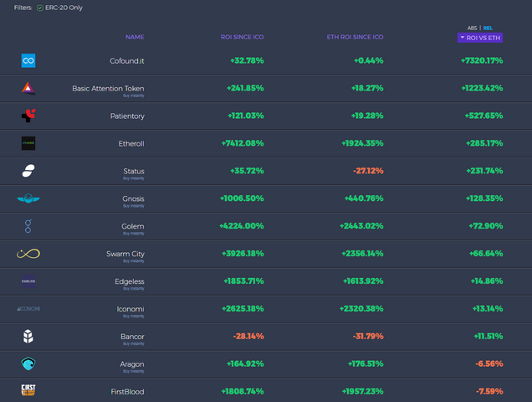Open the FirstBlood name link
The width and height of the screenshot is (532, 402).
(x=127, y=392)
